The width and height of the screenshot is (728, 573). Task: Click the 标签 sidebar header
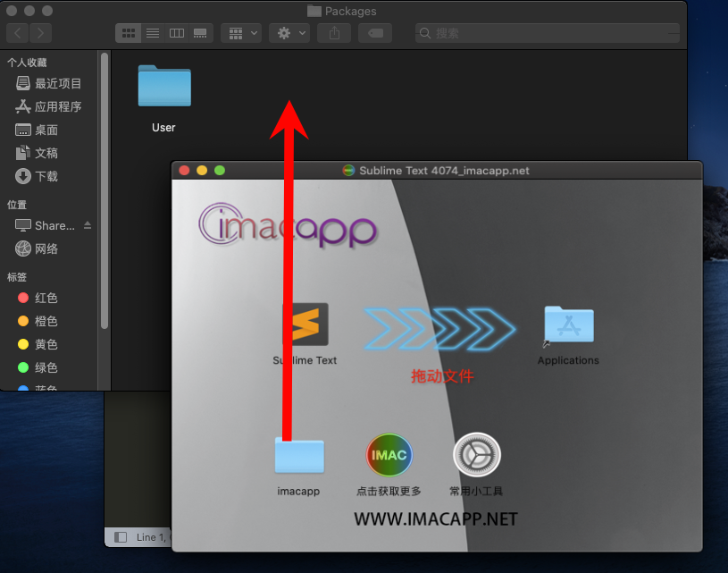click(x=17, y=277)
